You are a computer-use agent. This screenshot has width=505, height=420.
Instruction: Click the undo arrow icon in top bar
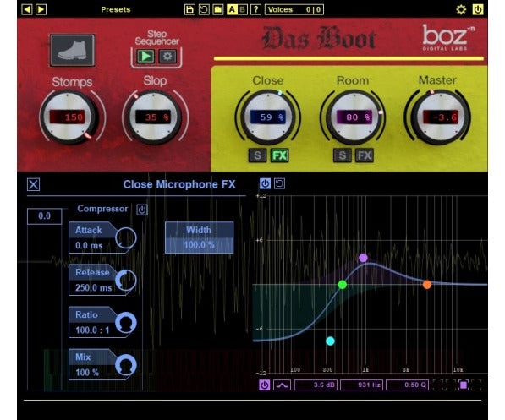pos(204,9)
